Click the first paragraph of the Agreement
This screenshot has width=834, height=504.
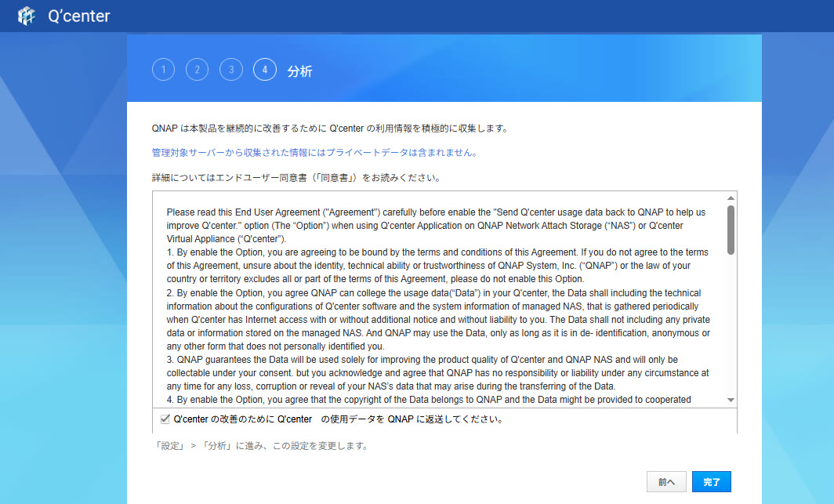[x=436, y=226]
